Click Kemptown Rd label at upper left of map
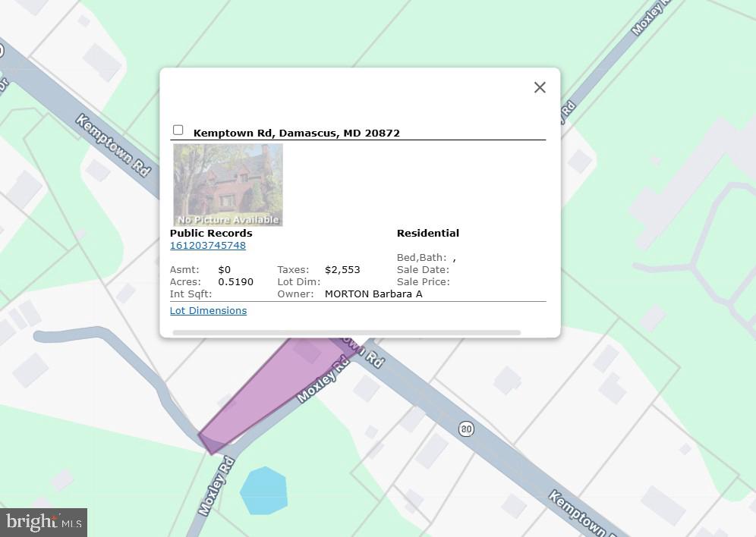This screenshot has width=756, height=537. pos(113,146)
